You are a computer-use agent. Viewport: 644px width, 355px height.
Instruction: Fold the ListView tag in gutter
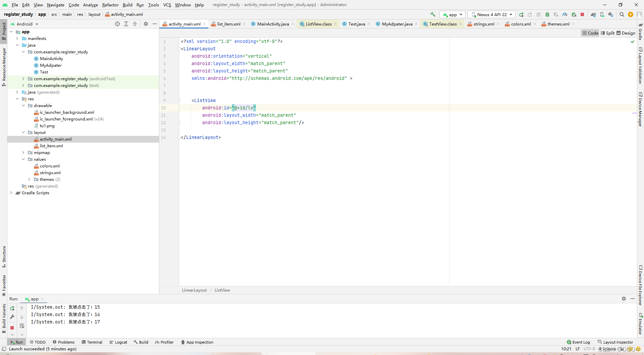pos(179,100)
